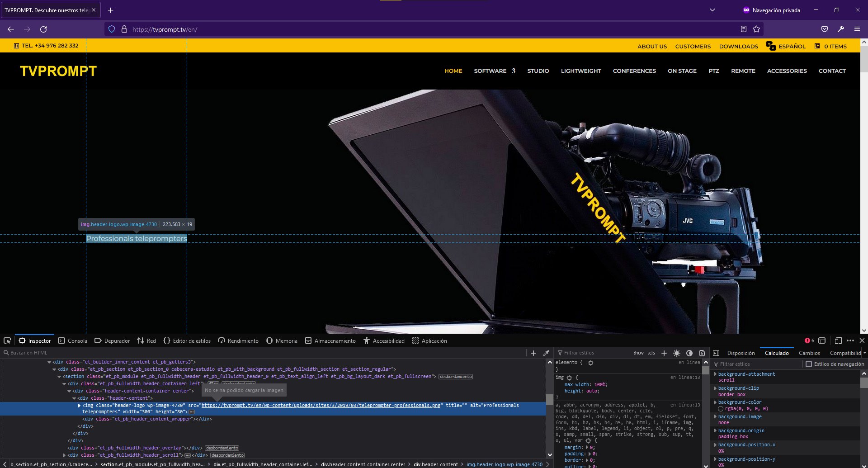Expand background-clip computed property
Image resolution: width=868 pixels, height=468 pixels.
(715, 388)
